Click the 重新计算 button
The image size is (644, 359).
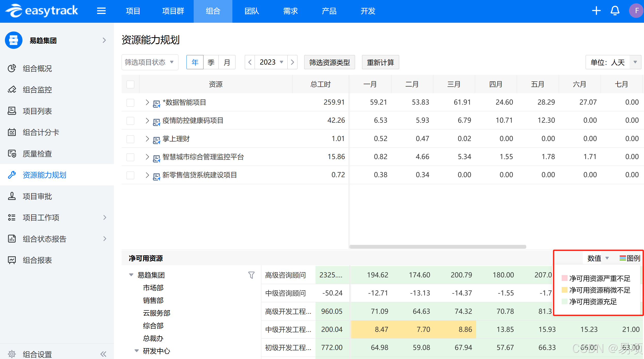pos(380,62)
